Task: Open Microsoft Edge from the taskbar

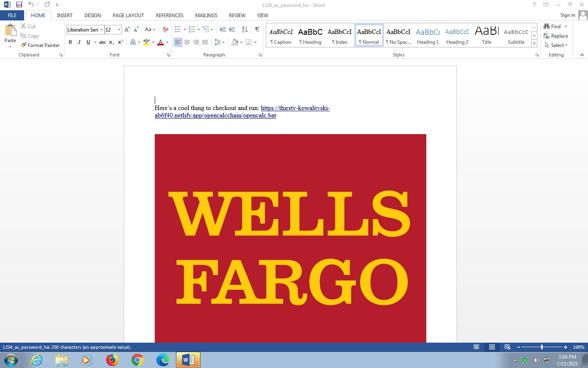Action: [x=163, y=360]
